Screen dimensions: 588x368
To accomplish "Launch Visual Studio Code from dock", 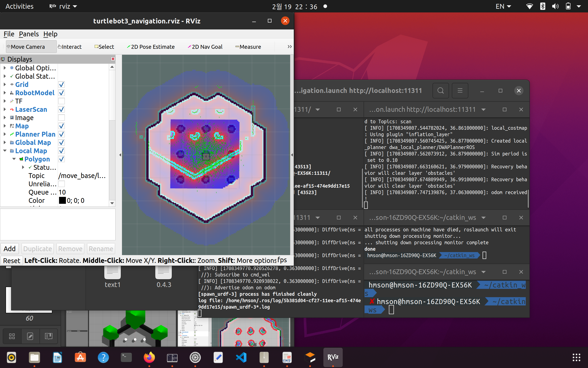I will point(241,357).
